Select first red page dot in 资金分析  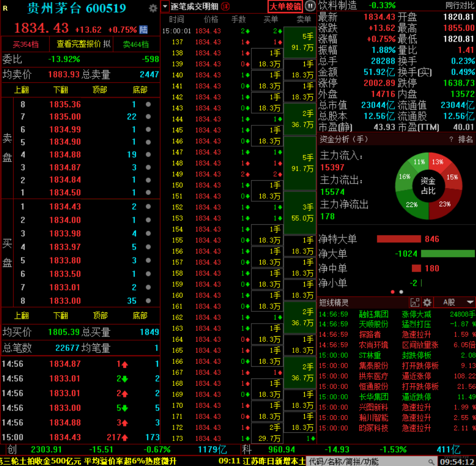392,292
